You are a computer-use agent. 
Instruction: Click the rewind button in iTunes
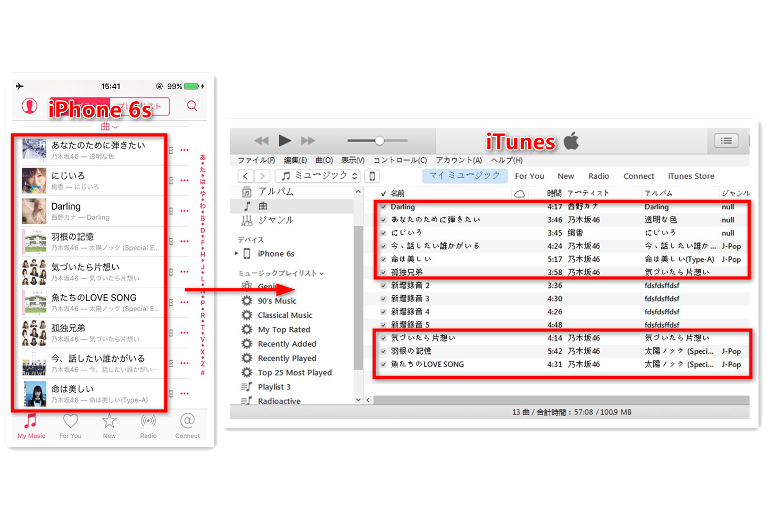click(261, 140)
